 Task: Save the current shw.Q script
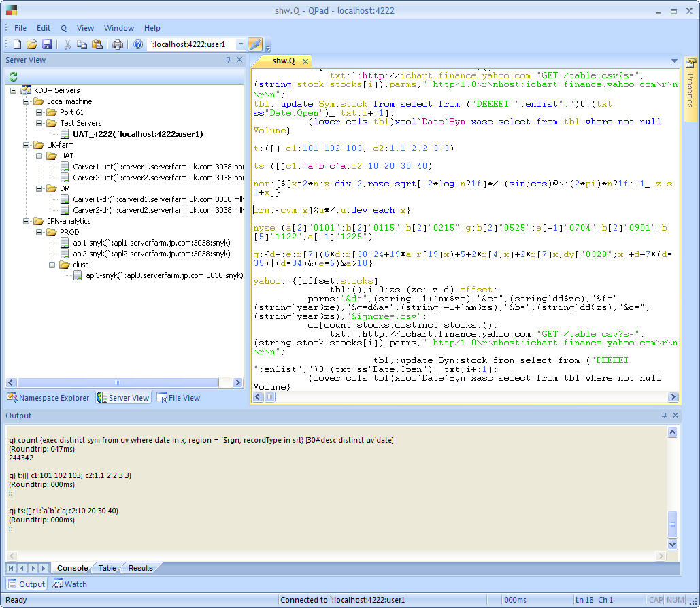(x=48, y=44)
